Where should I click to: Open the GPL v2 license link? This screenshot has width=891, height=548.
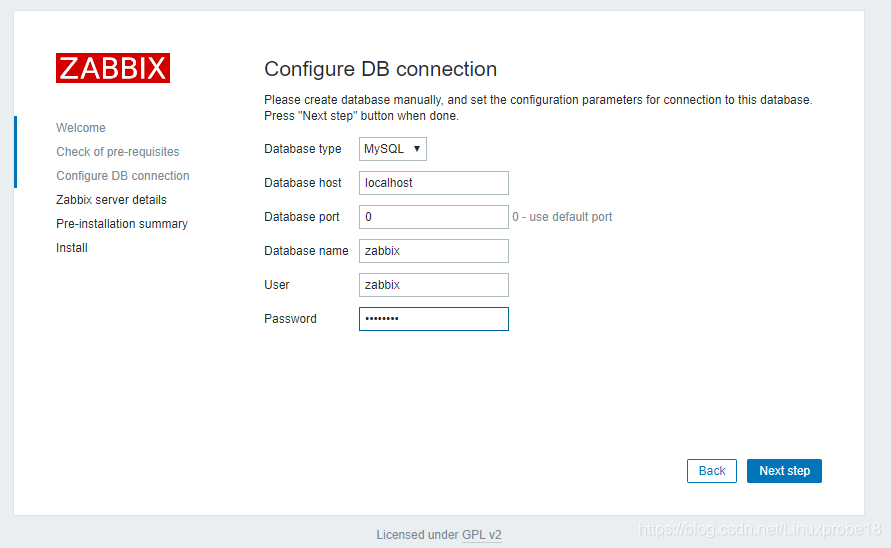coord(482,535)
